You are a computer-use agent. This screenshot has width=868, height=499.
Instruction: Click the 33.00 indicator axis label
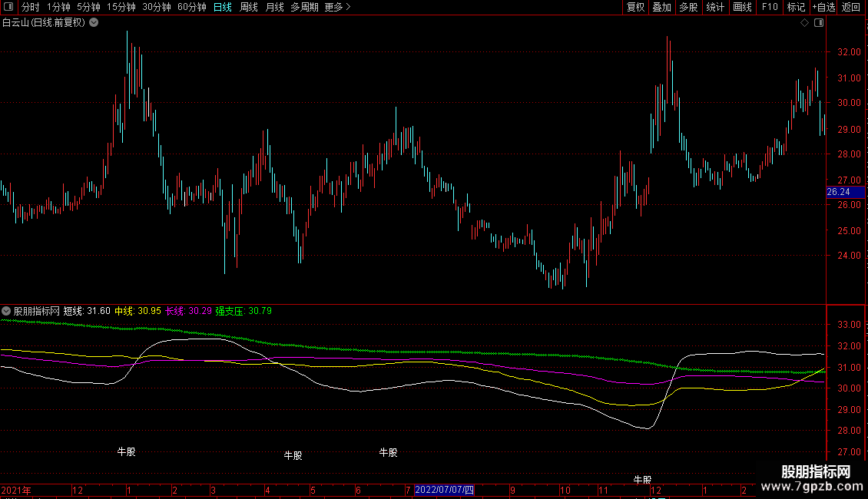(849, 325)
